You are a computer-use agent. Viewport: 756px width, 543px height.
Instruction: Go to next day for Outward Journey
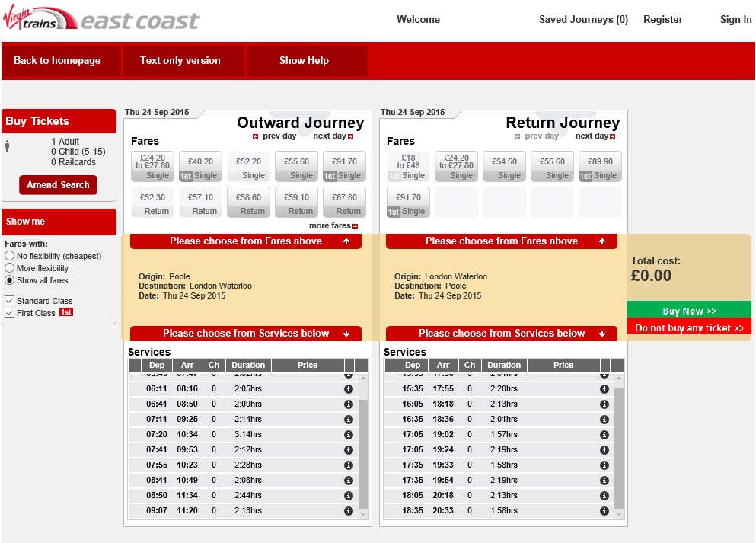coord(333,136)
